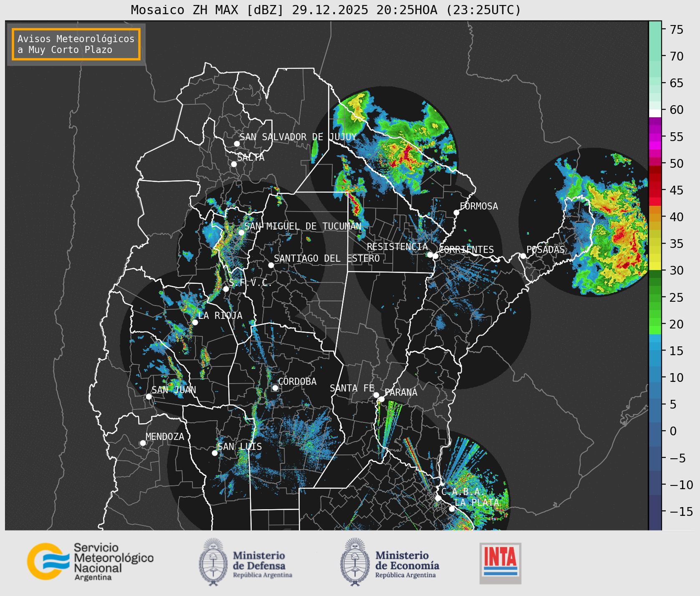Click the La Plata city dot
Viewport: 700px width, 596px height.
tap(452, 509)
